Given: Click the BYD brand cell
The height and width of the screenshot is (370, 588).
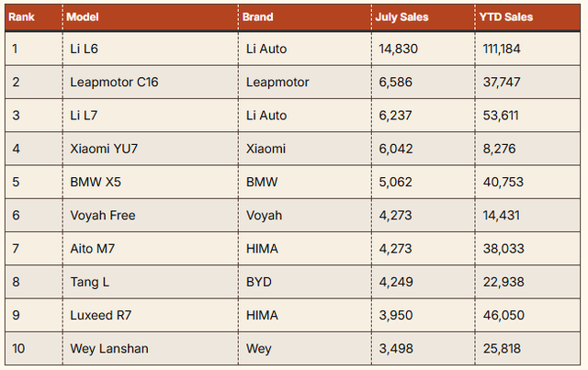Looking at the screenshot, I should [260, 282].
